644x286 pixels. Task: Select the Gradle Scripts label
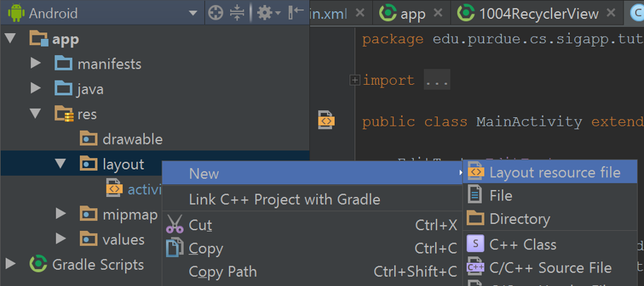(98, 265)
